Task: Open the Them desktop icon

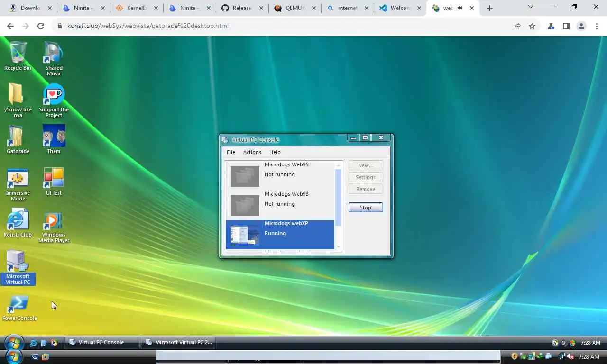Action: point(54,139)
